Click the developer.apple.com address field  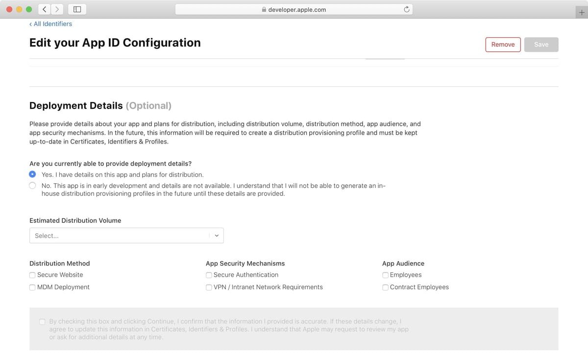pyautogui.click(x=294, y=9)
